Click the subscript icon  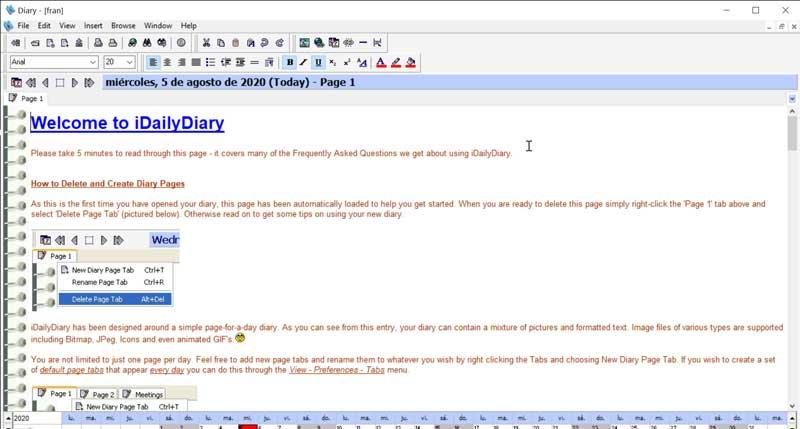(333, 62)
